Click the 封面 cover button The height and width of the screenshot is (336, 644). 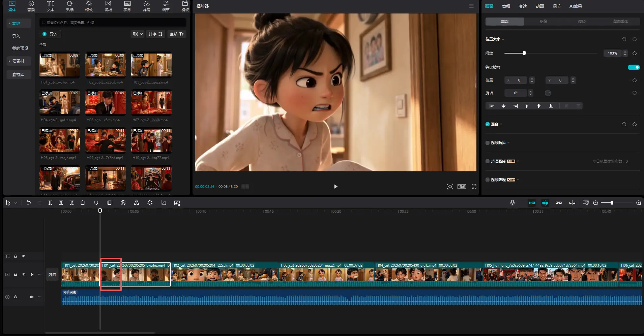[52, 274]
